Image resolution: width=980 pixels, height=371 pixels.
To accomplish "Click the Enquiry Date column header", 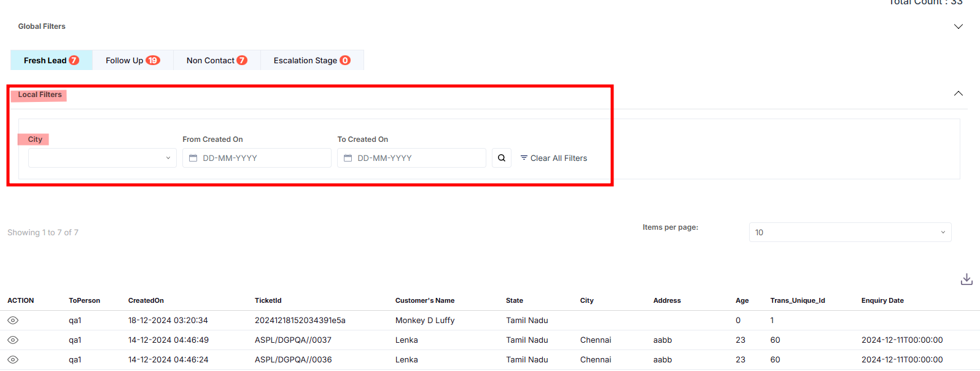I will [882, 300].
